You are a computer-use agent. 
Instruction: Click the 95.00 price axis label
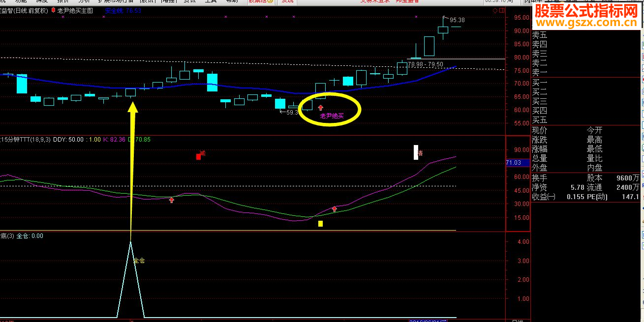[x=521, y=18]
